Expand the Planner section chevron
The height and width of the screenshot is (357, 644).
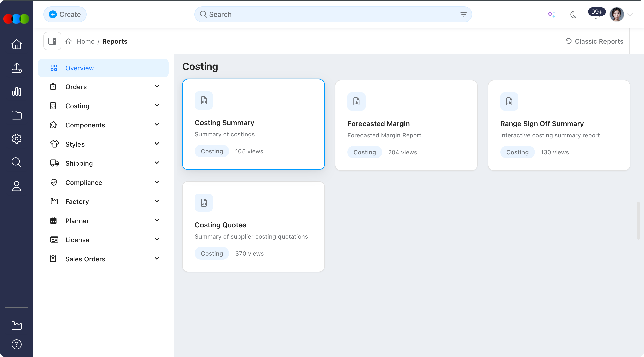[157, 220]
